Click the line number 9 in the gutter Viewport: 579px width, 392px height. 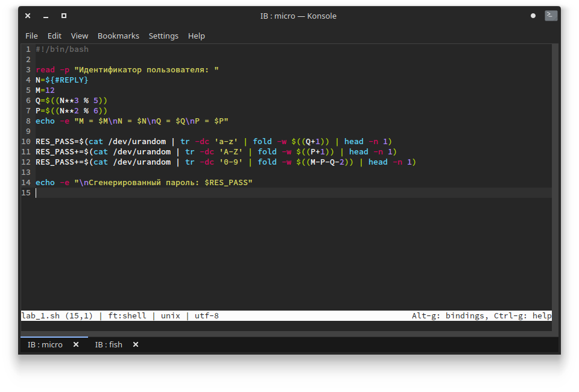coord(28,131)
